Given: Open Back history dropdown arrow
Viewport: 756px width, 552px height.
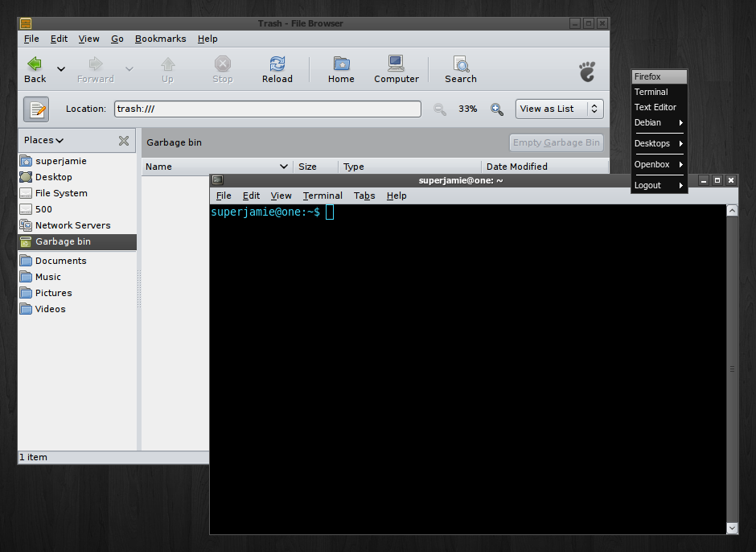Looking at the screenshot, I should tap(61, 69).
